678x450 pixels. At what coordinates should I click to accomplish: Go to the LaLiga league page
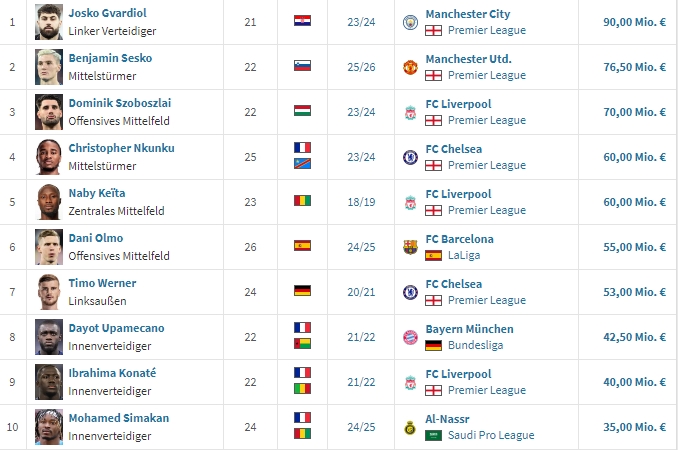[465, 255]
